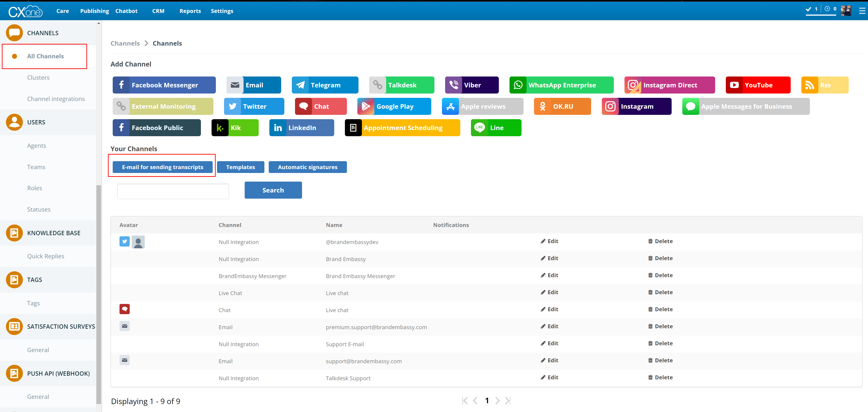Open Channel integrations in sidebar

click(x=56, y=99)
